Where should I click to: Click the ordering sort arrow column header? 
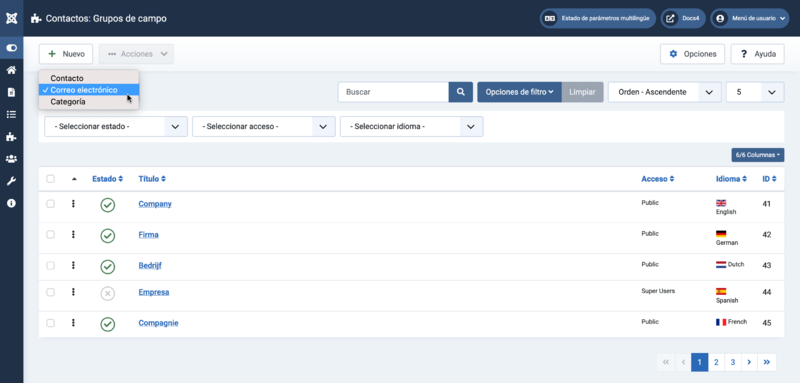click(x=74, y=179)
